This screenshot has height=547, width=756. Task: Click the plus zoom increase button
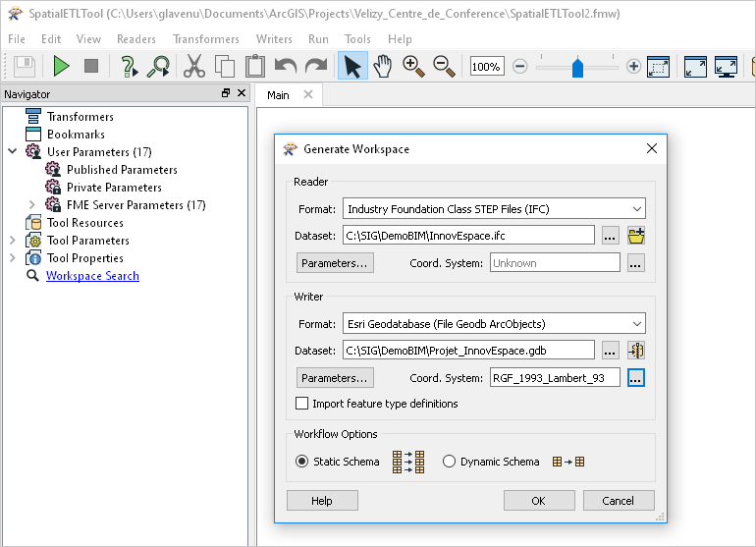pos(633,66)
